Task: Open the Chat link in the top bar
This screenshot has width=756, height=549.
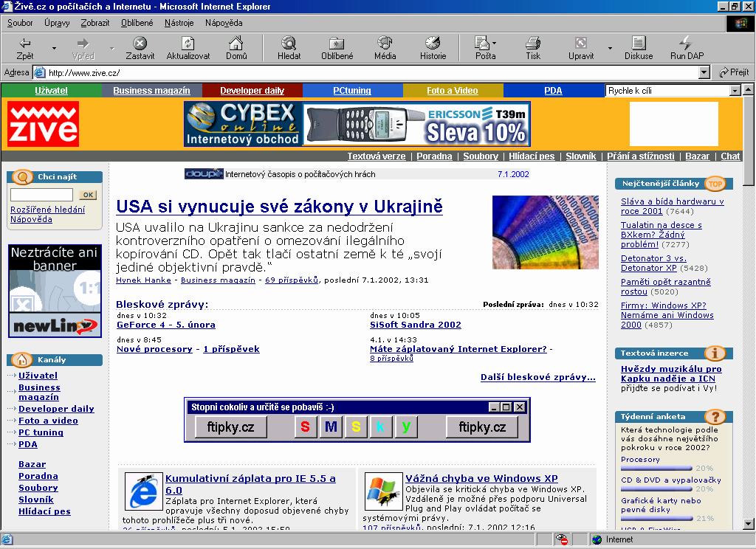Action: (x=730, y=156)
